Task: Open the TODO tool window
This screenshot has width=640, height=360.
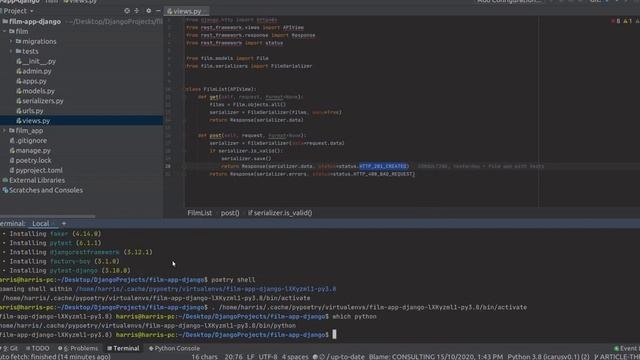Action: [38, 348]
